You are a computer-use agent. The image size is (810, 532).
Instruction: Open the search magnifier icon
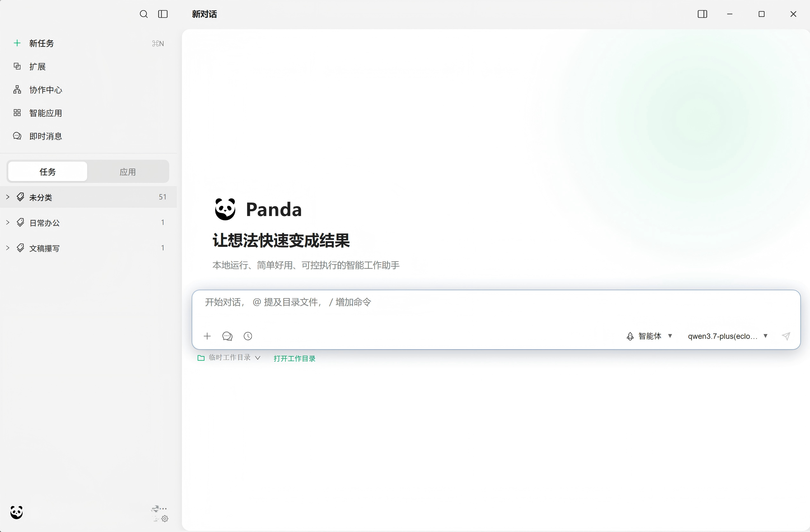coord(143,14)
